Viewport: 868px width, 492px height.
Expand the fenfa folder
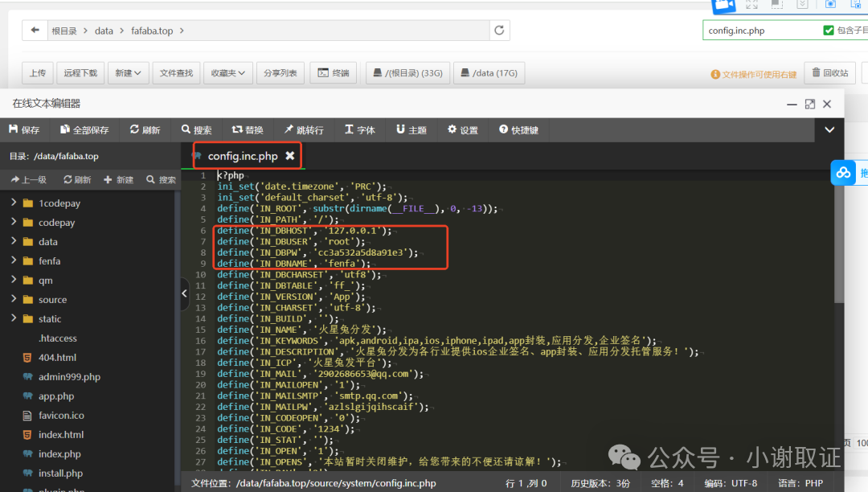click(14, 260)
